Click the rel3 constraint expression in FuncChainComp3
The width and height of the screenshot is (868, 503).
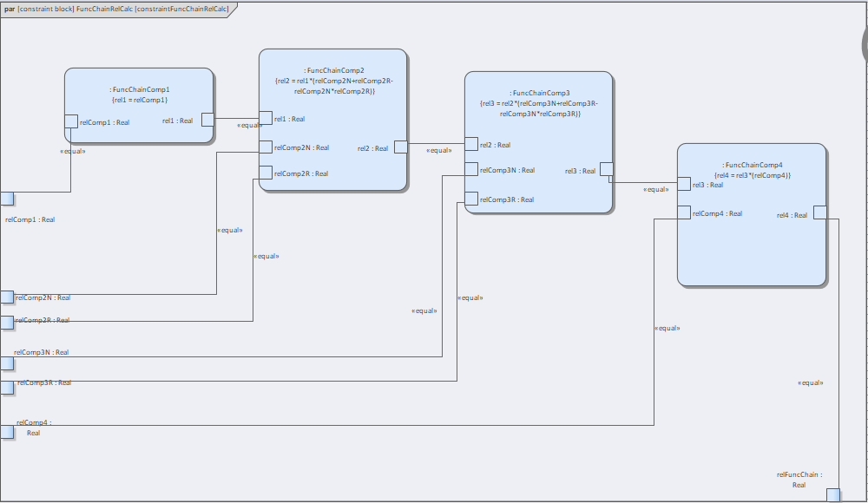pos(540,108)
